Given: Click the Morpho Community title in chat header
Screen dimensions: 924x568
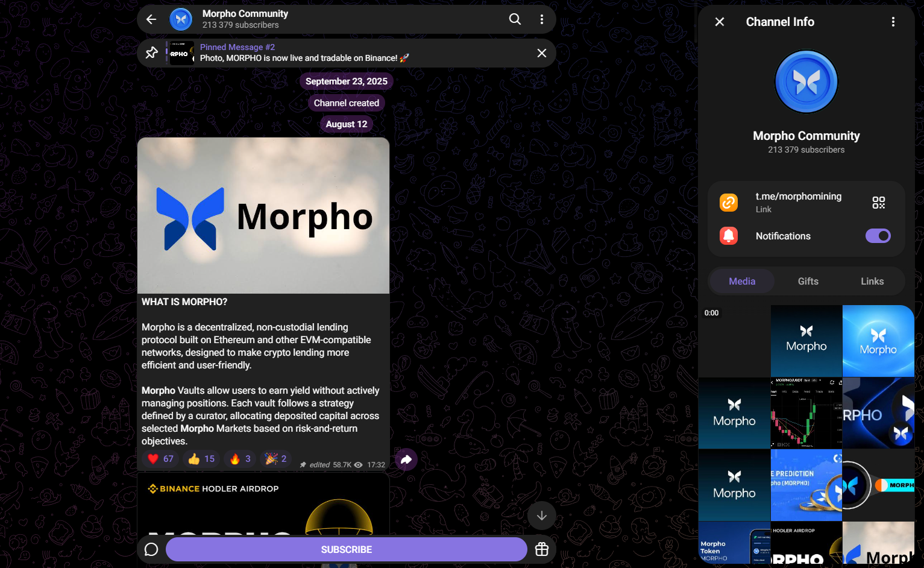Looking at the screenshot, I should click(x=245, y=13).
